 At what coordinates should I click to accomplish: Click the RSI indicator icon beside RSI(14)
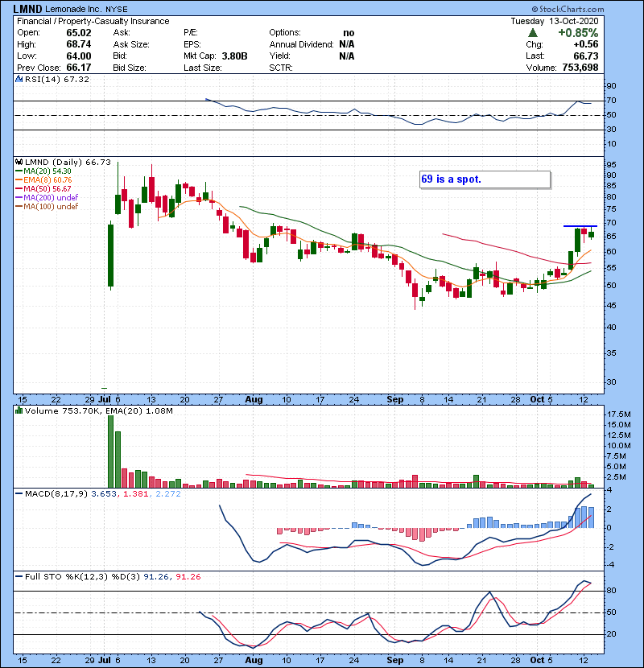pos(19,79)
